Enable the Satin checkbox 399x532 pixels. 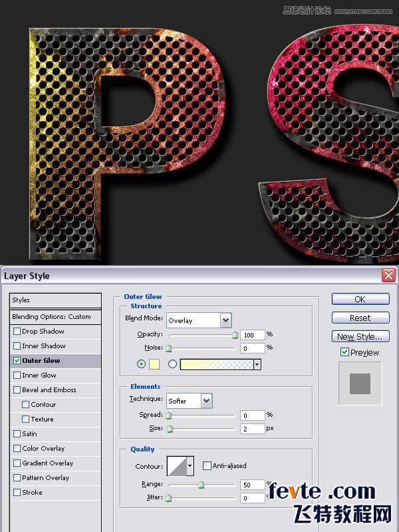point(17,433)
